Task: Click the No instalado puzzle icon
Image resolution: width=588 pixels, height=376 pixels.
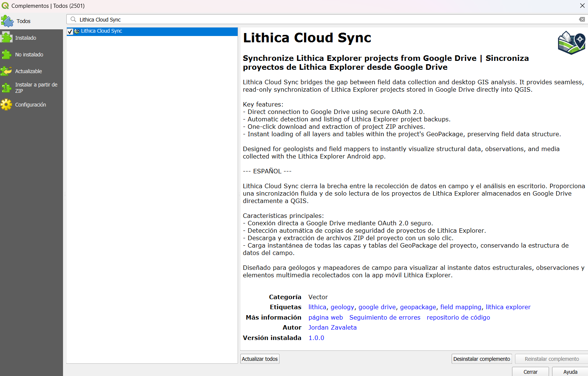Action: coord(6,55)
